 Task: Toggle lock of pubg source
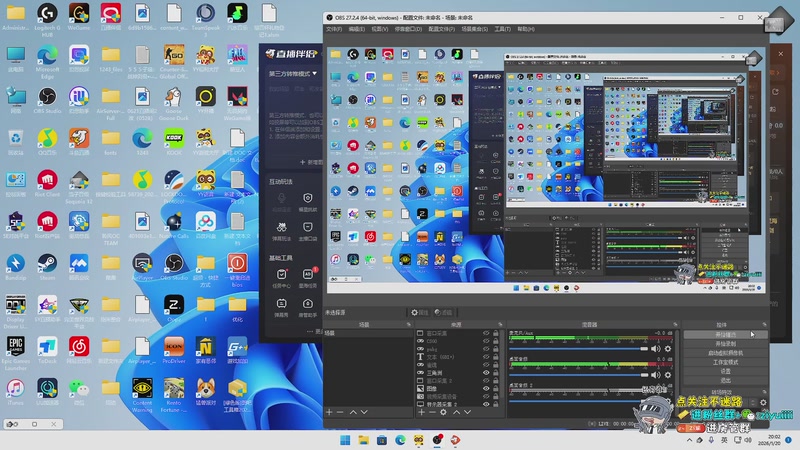coord(495,349)
